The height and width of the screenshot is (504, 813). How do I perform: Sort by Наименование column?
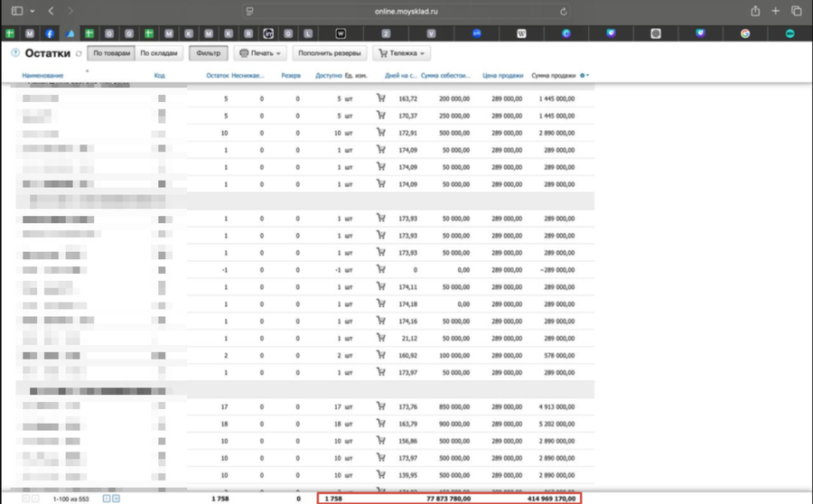click(x=42, y=76)
